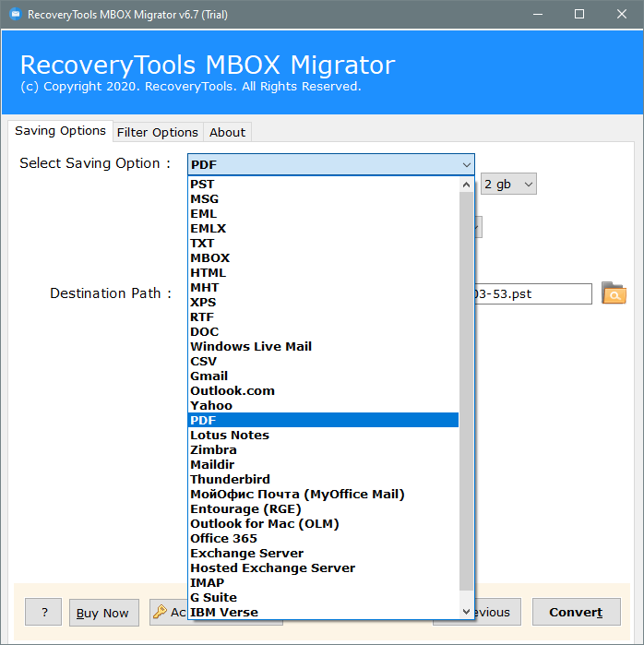Select TXT in the dropdown list
This screenshot has width=644, height=645.
click(324, 244)
